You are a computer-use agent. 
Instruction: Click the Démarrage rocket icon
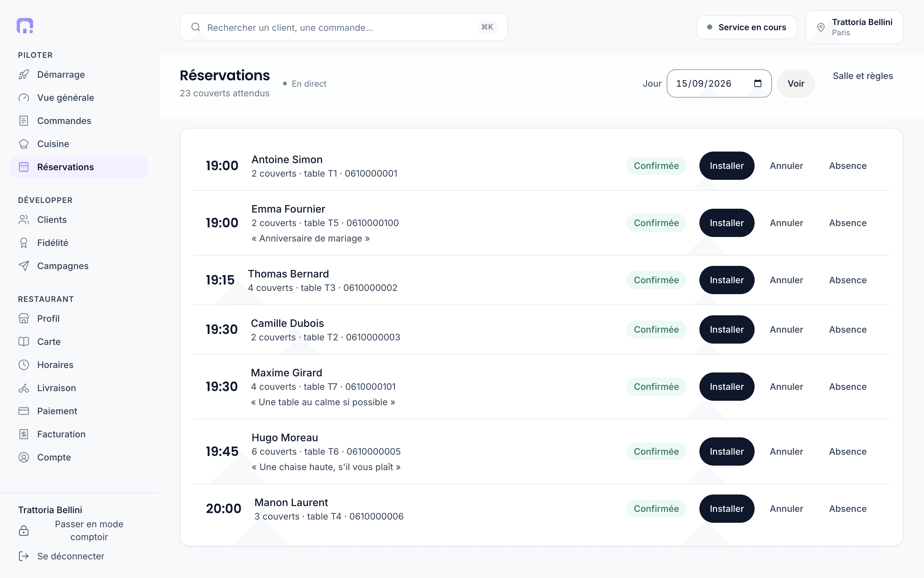[x=24, y=74]
